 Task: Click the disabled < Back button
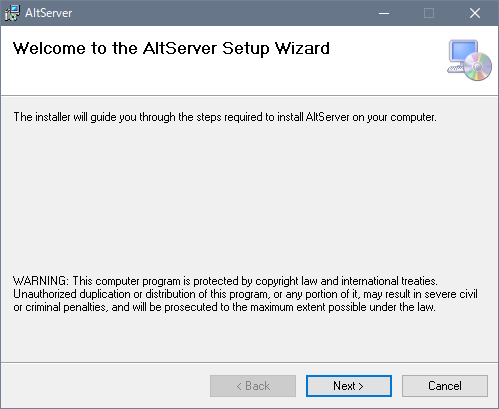(x=253, y=386)
